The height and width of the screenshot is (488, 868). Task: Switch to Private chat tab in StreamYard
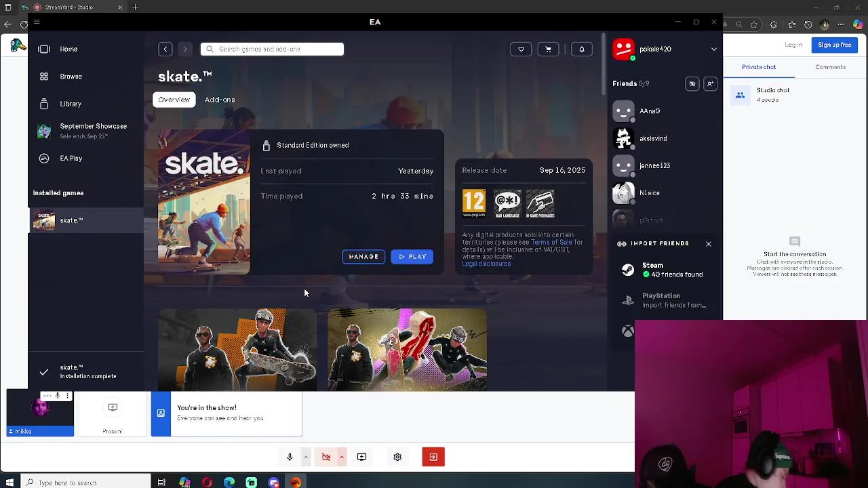tap(759, 67)
